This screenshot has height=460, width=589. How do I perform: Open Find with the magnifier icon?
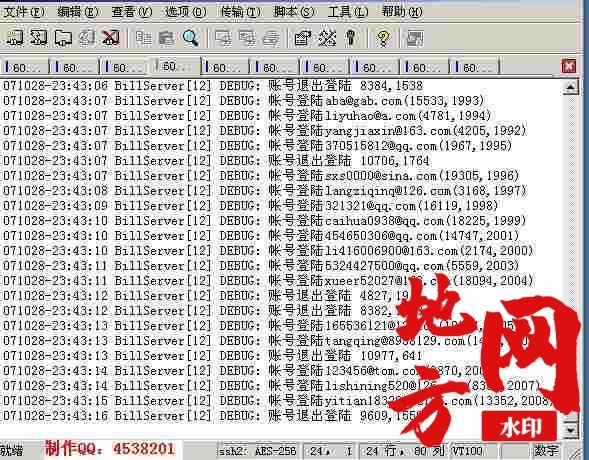pos(190,38)
